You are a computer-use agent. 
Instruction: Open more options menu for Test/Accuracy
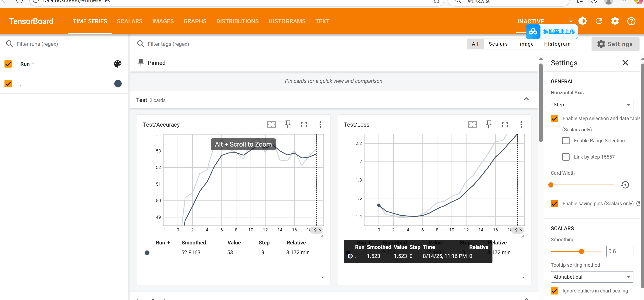pyautogui.click(x=320, y=125)
